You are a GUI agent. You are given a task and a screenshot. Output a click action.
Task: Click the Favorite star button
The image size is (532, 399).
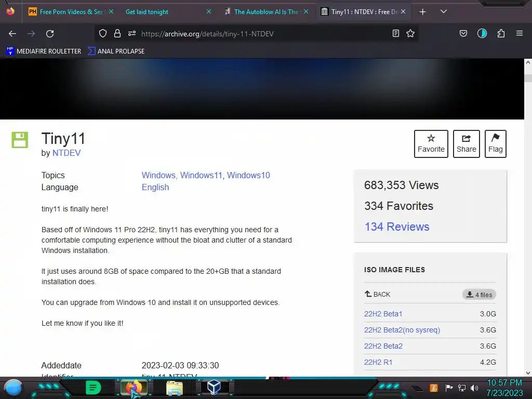(x=431, y=144)
